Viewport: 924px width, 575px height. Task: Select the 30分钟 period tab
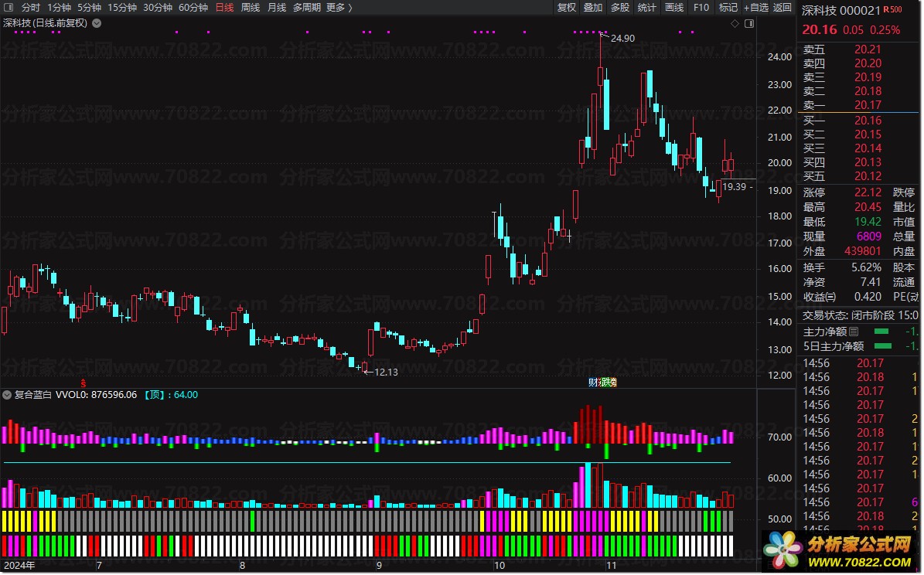(x=157, y=8)
